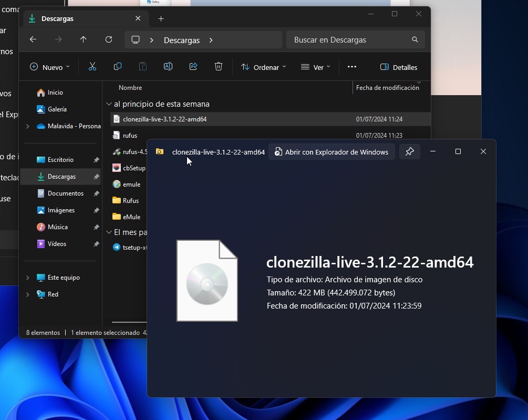Image resolution: width=528 pixels, height=420 pixels.
Task: Open the Ver view dropdown
Action: pyautogui.click(x=316, y=67)
